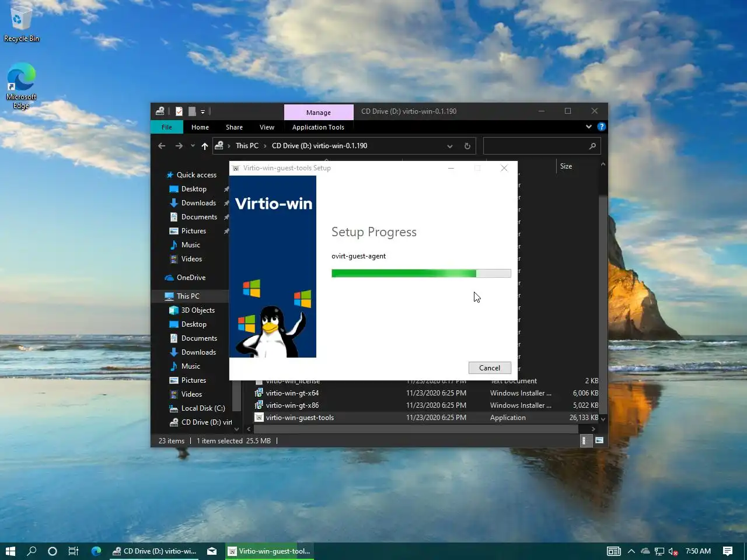Viewport: 747px width, 560px height.
Task: Click the Properties quick access toolbar icon
Action: coord(179,111)
